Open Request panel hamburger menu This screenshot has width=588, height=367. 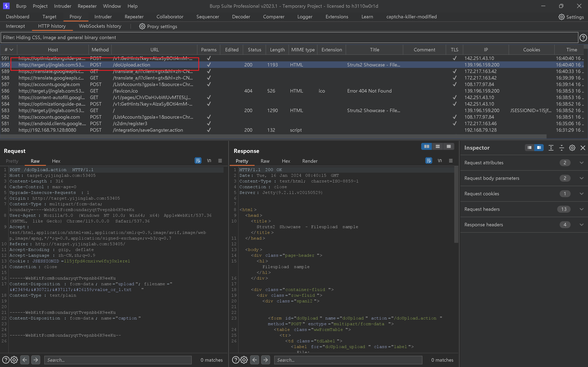(220, 161)
